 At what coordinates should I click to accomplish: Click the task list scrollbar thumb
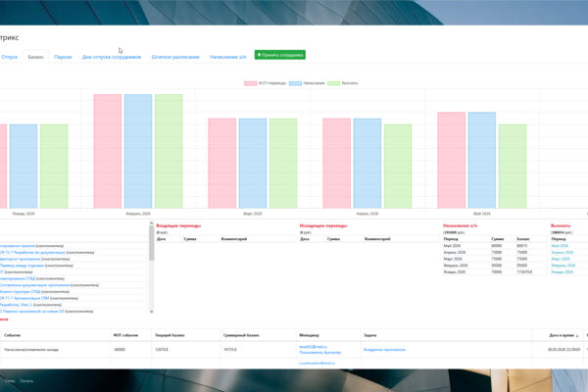pyautogui.click(x=152, y=243)
